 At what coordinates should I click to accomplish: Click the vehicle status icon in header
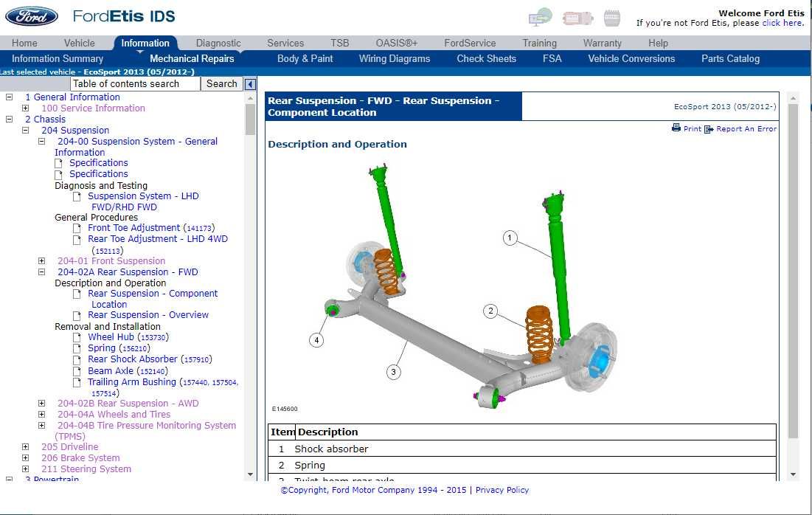pos(577,18)
